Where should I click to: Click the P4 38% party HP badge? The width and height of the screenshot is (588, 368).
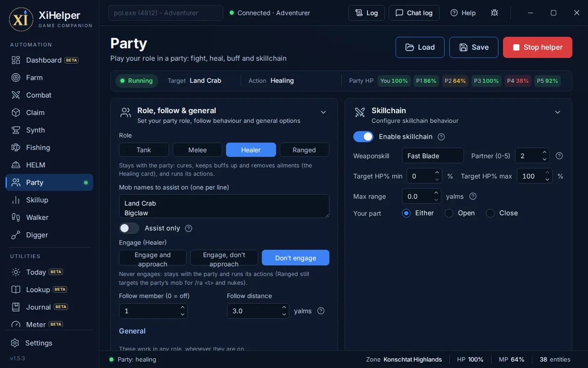[518, 81]
